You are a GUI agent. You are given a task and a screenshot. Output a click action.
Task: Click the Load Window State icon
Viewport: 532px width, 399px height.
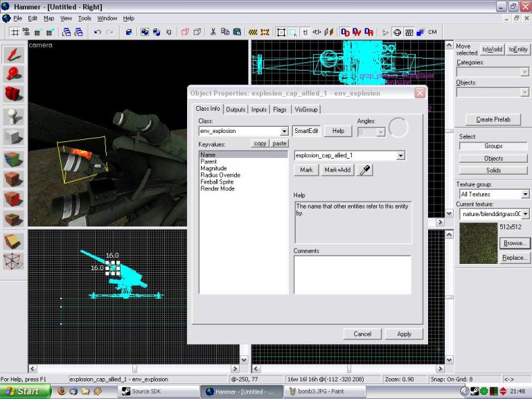pyautogui.click(x=66, y=33)
